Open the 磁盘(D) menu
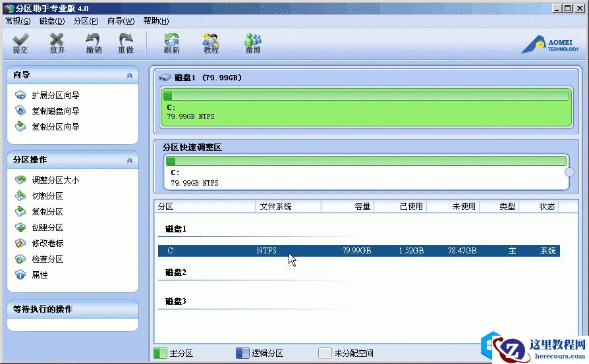 [52, 21]
